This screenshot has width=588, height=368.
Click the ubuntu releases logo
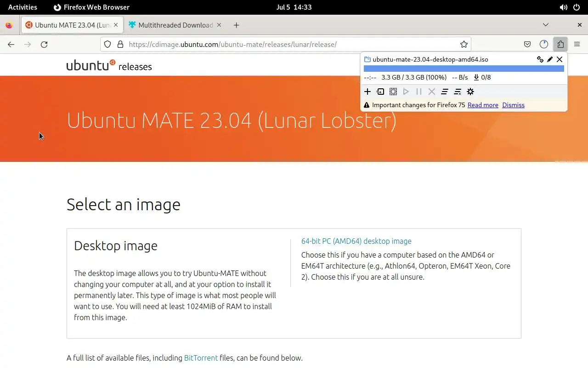[109, 65]
